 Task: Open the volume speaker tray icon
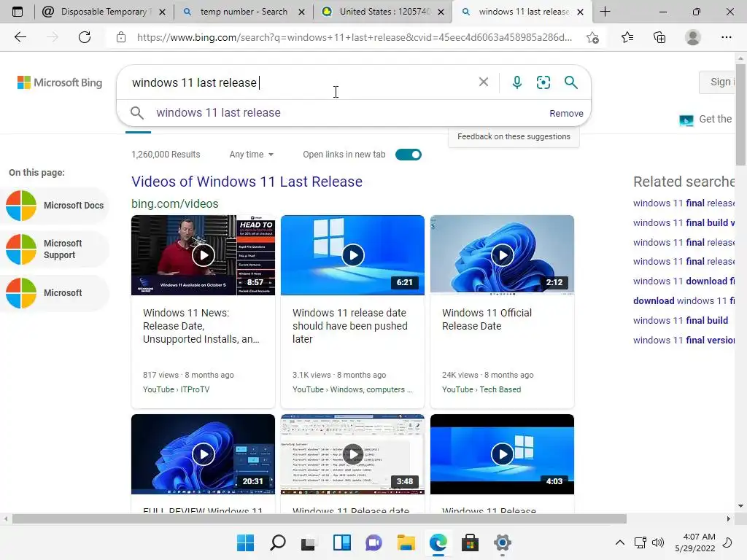click(x=658, y=542)
